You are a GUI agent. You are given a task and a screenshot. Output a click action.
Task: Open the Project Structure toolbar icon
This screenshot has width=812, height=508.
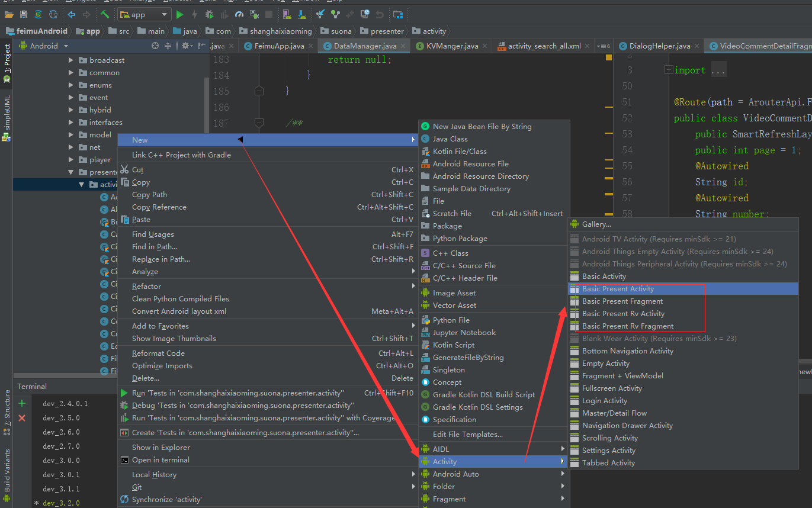click(398, 14)
